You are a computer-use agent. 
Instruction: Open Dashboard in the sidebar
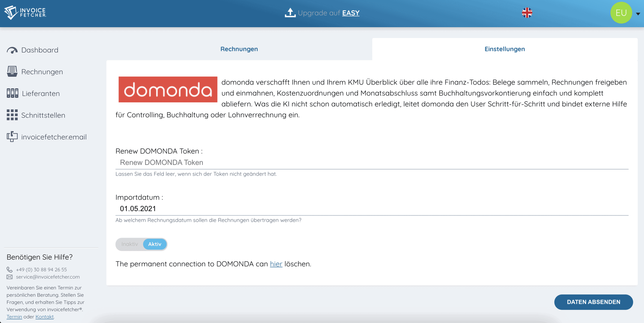pos(40,50)
